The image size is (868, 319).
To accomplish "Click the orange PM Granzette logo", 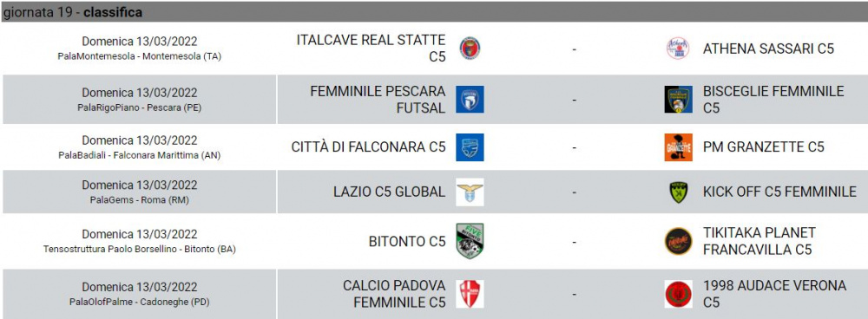I will [678, 147].
